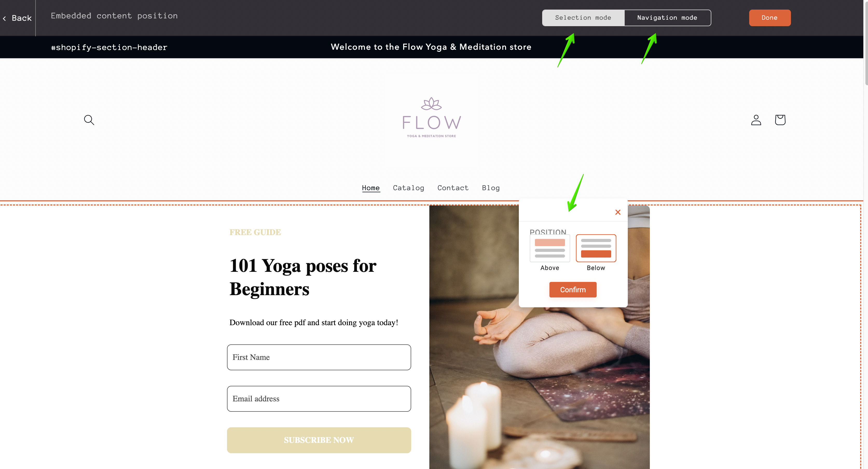Click the Account login icon
The image size is (868, 469).
[755, 119]
